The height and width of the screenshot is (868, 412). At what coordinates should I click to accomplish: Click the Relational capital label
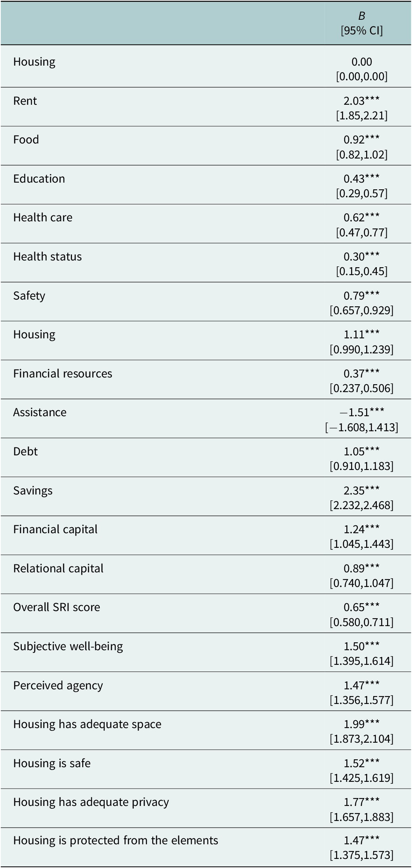(x=58, y=568)
